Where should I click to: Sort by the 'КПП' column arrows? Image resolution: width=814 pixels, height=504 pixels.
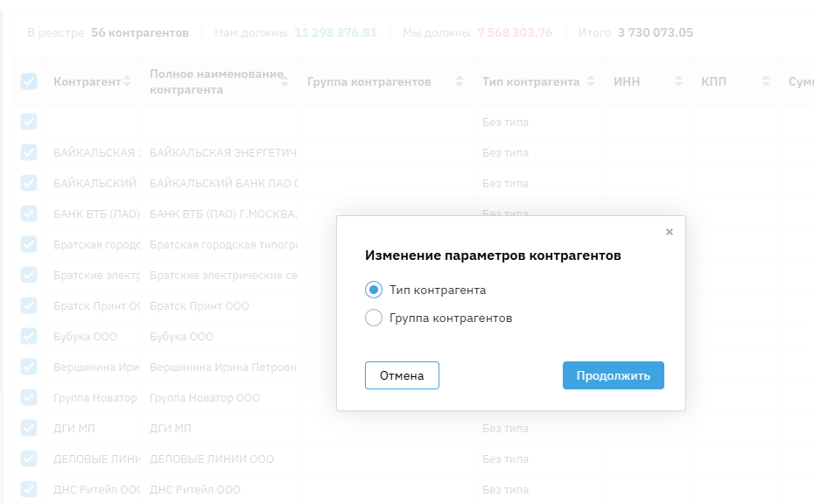point(765,81)
